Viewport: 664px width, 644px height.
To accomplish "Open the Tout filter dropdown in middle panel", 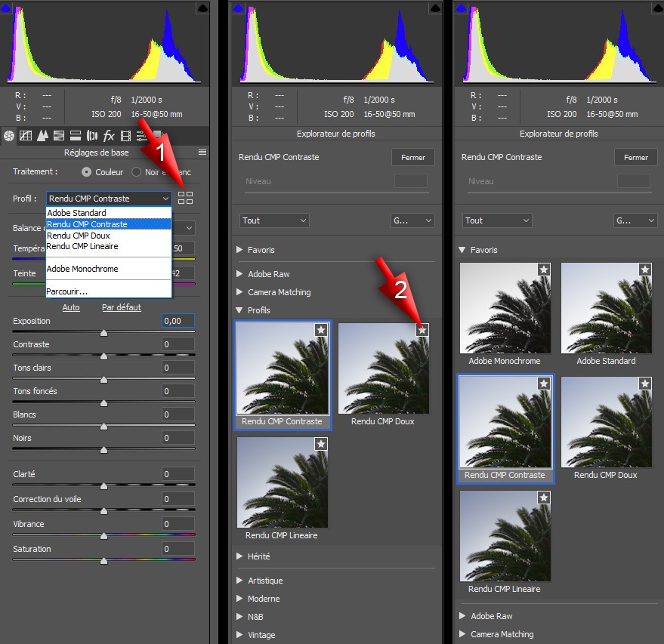I will [274, 220].
